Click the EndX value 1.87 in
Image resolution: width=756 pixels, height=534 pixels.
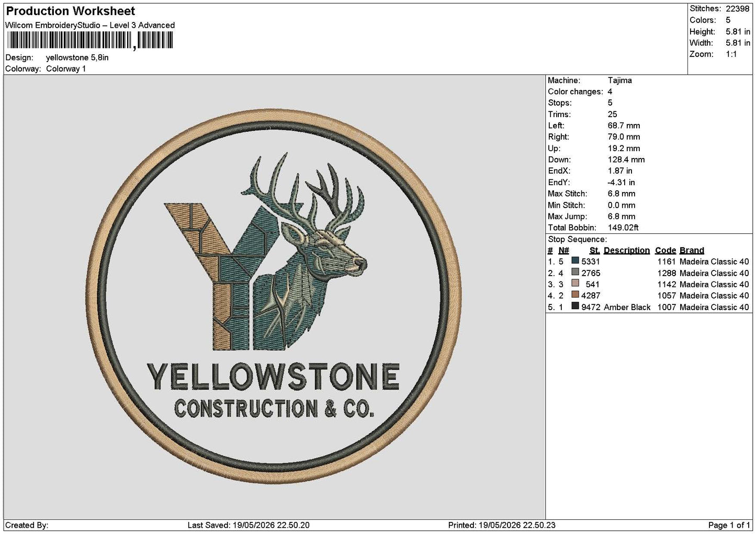coord(620,171)
